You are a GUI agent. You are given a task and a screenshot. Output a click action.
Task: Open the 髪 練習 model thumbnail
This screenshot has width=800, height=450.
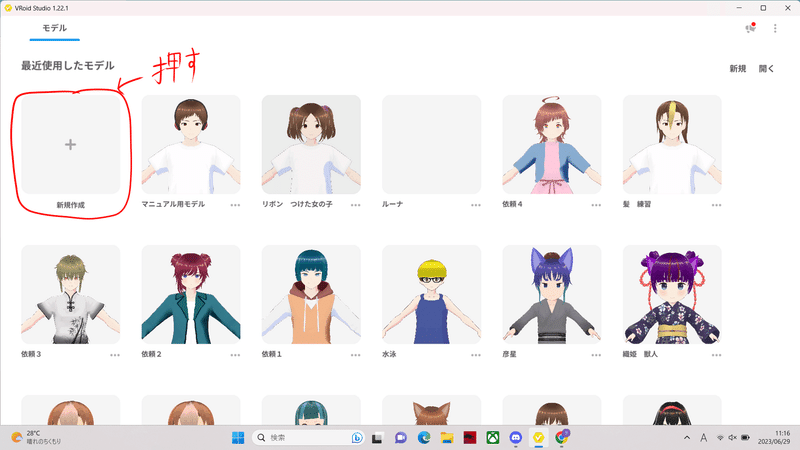(672, 144)
